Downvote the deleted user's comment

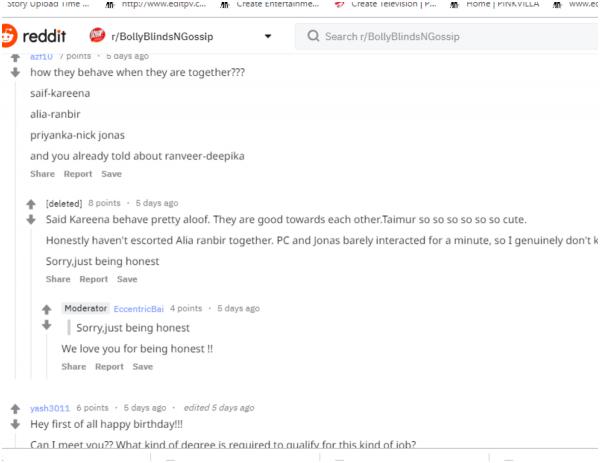[31, 220]
